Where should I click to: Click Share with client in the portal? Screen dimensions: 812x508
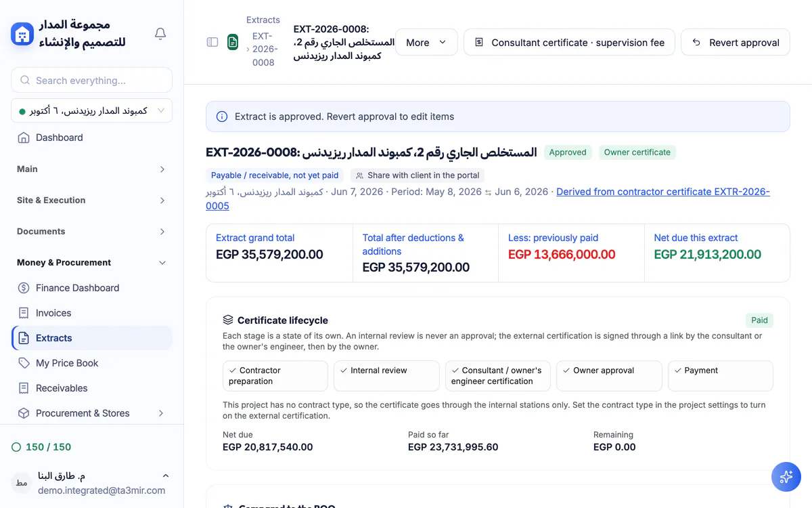[x=418, y=175]
